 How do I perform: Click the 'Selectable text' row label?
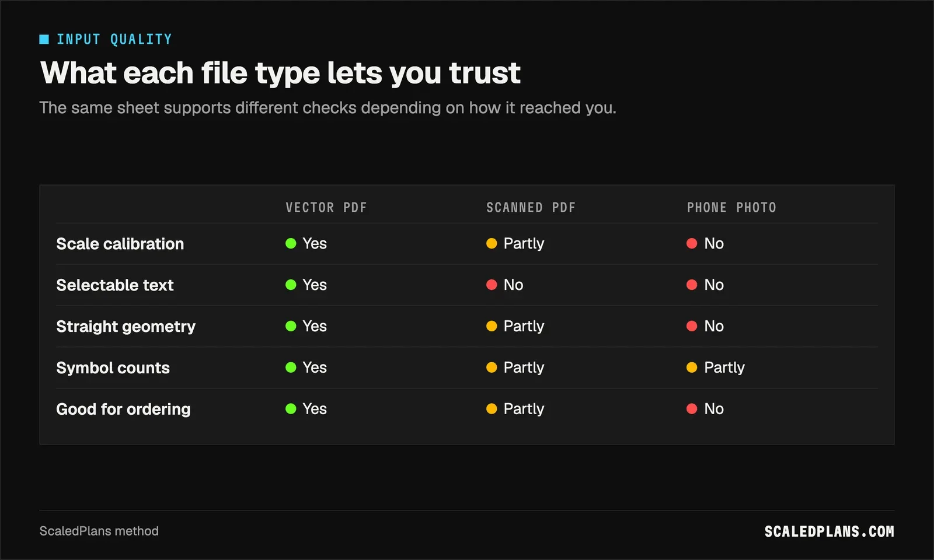pos(115,285)
